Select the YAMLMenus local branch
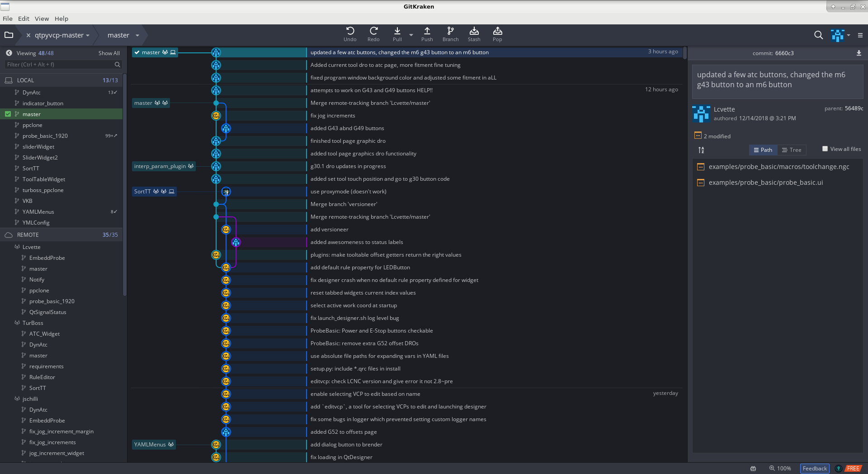The height and width of the screenshot is (474, 868). [x=61, y=211]
